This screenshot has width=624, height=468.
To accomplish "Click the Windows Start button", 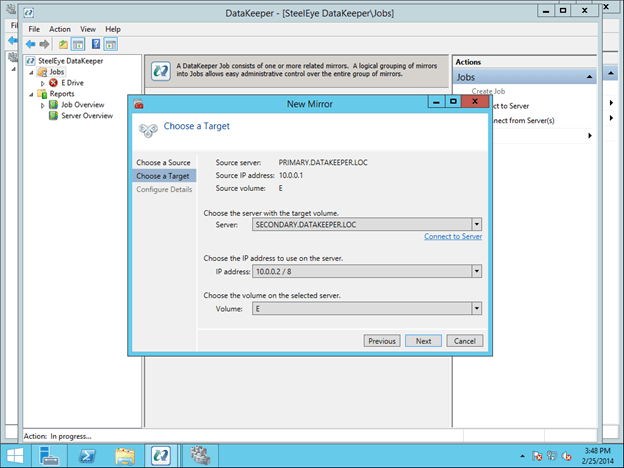I will pos(15,455).
